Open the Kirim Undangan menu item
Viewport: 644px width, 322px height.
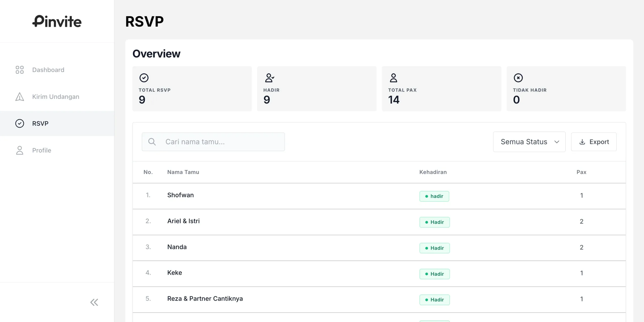57,97
